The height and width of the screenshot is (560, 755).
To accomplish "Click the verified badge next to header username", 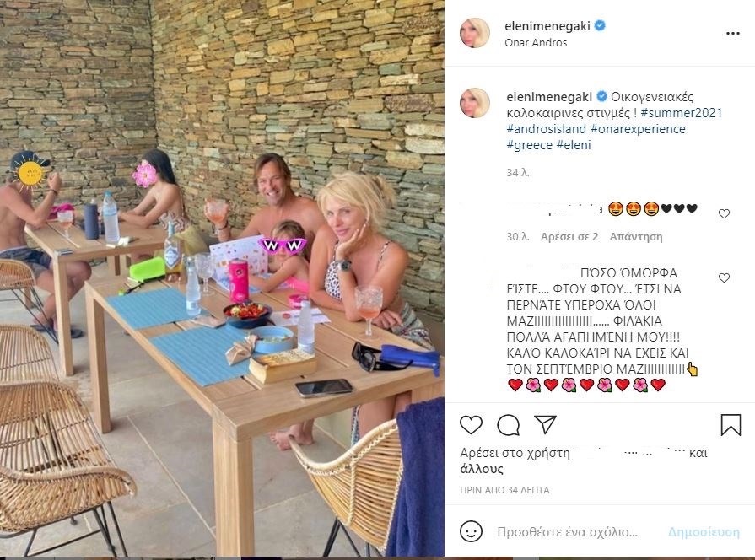I will [600, 26].
